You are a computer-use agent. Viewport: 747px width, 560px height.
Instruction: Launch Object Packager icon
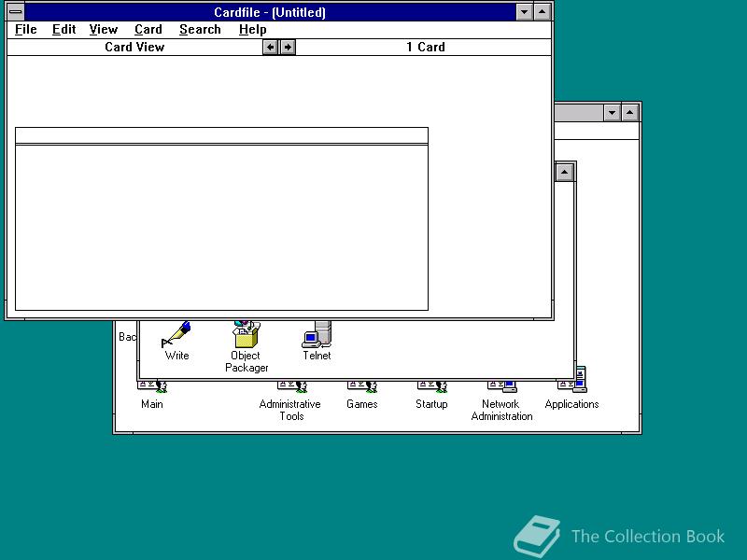click(246, 335)
